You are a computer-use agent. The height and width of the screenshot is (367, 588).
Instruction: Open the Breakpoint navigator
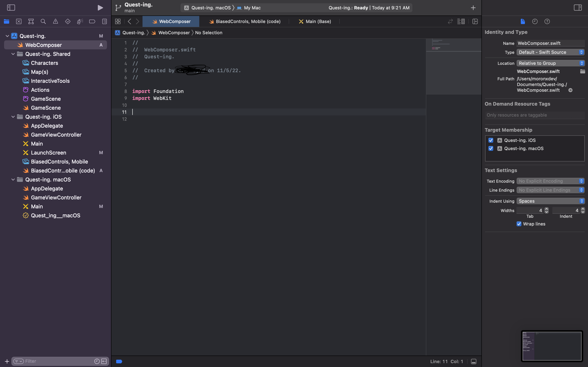tap(92, 21)
